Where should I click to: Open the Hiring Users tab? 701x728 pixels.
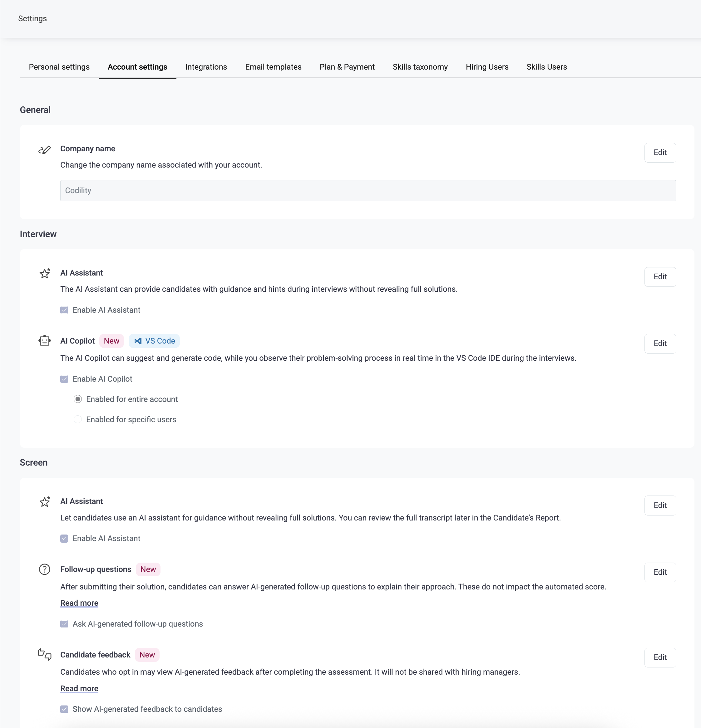pyautogui.click(x=487, y=67)
